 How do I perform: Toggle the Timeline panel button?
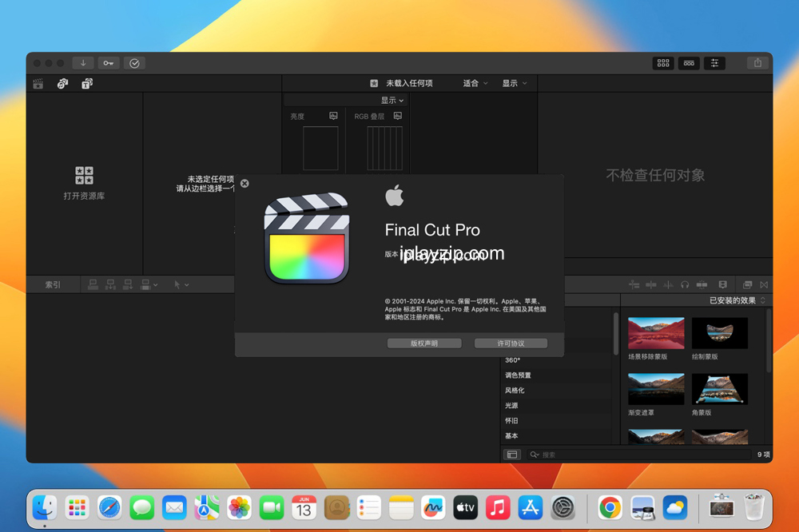(x=689, y=63)
